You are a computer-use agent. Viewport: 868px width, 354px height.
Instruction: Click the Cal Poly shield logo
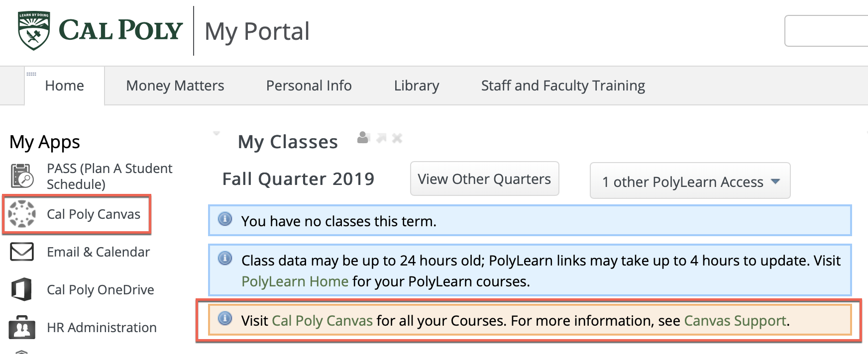click(x=34, y=31)
